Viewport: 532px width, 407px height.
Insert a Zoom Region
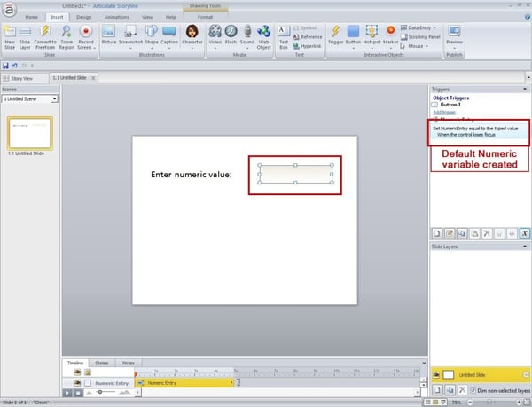66,37
